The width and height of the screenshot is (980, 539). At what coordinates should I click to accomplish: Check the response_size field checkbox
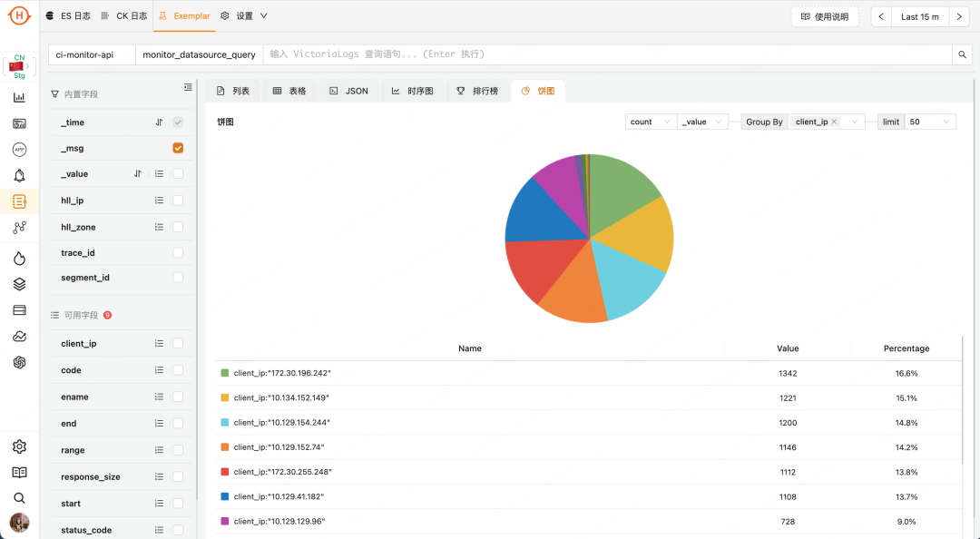click(x=178, y=476)
